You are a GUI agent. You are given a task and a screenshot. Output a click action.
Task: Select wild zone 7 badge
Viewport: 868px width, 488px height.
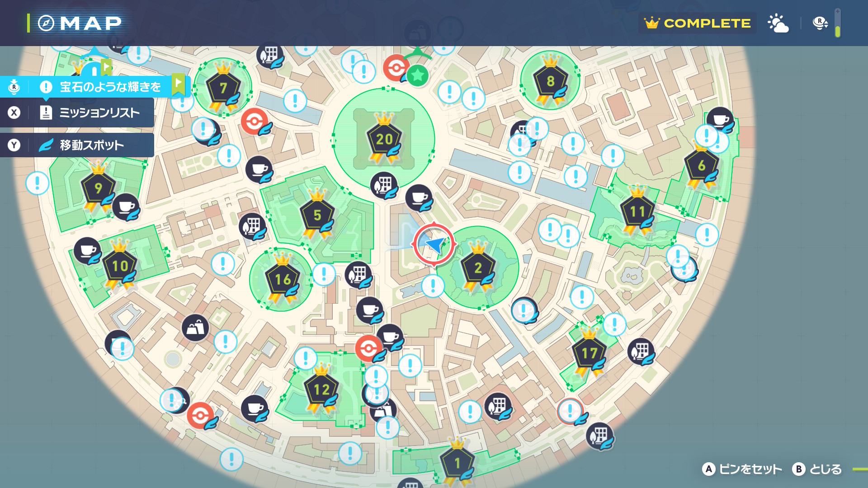pos(223,88)
